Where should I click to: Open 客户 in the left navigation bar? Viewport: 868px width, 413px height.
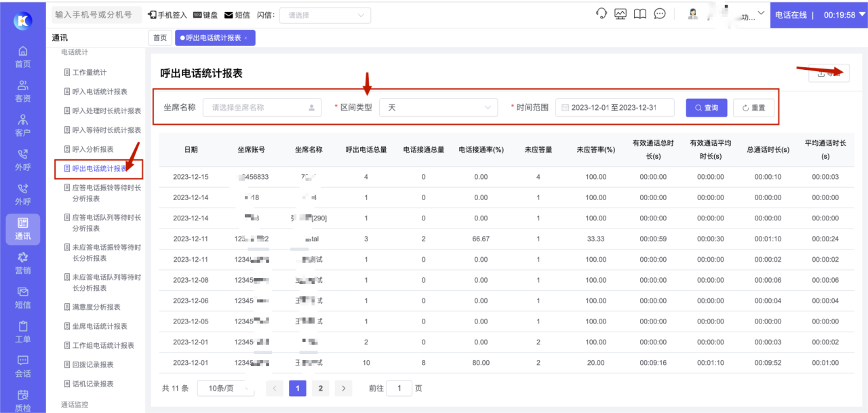click(22, 125)
